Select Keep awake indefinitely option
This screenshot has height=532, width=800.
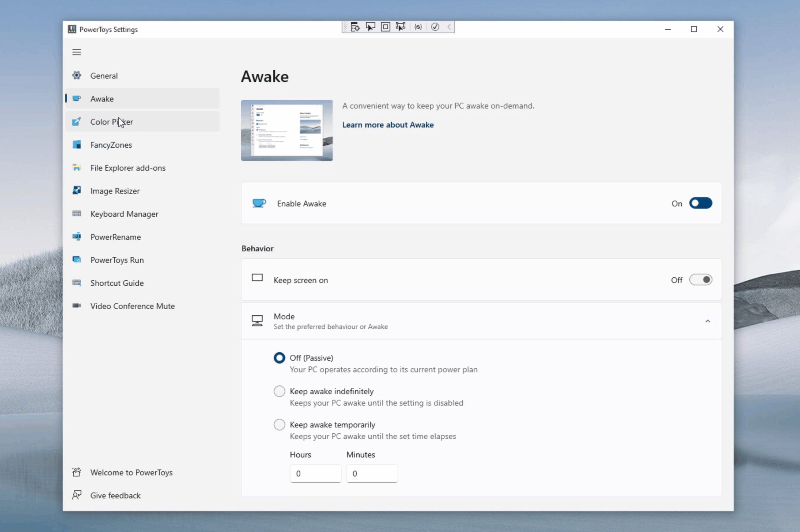[x=279, y=391]
